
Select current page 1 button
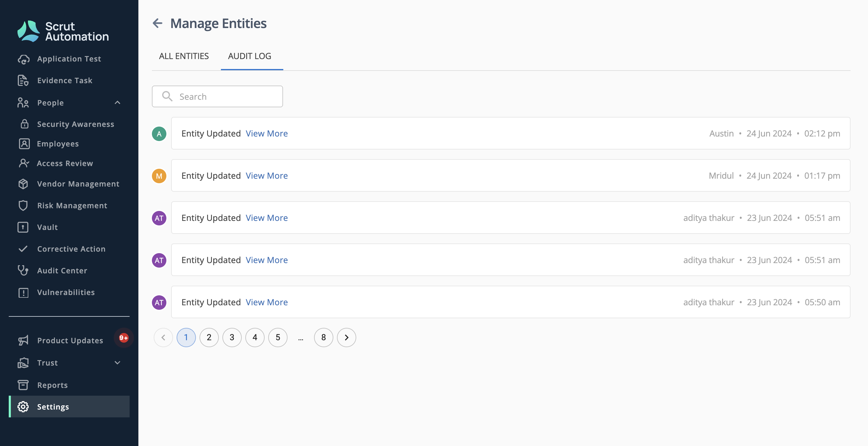(186, 338)
